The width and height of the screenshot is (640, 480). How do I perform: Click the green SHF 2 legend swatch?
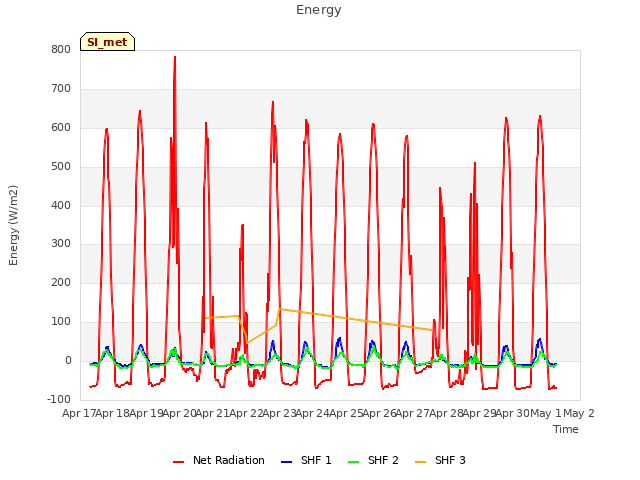point(353,462)
